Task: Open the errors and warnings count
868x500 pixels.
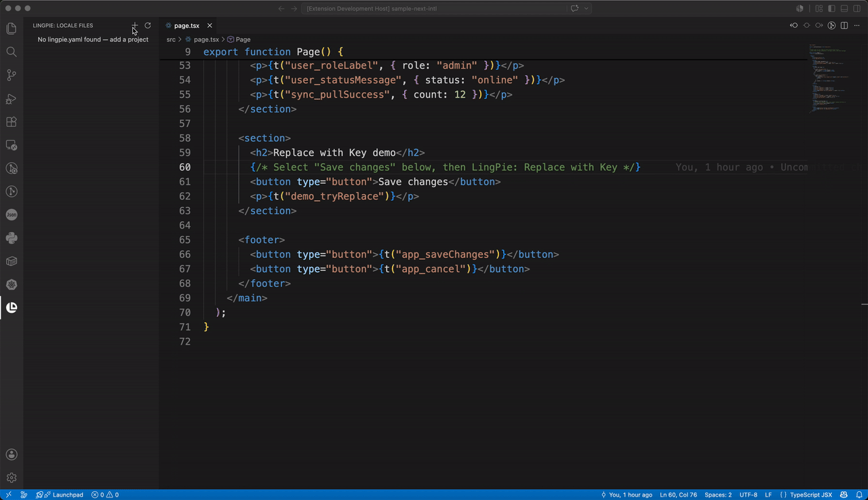Action: [x=105, y=495]
